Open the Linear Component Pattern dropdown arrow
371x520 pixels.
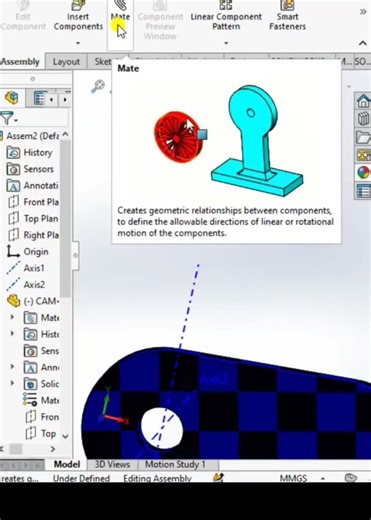[x=226, y=43]
